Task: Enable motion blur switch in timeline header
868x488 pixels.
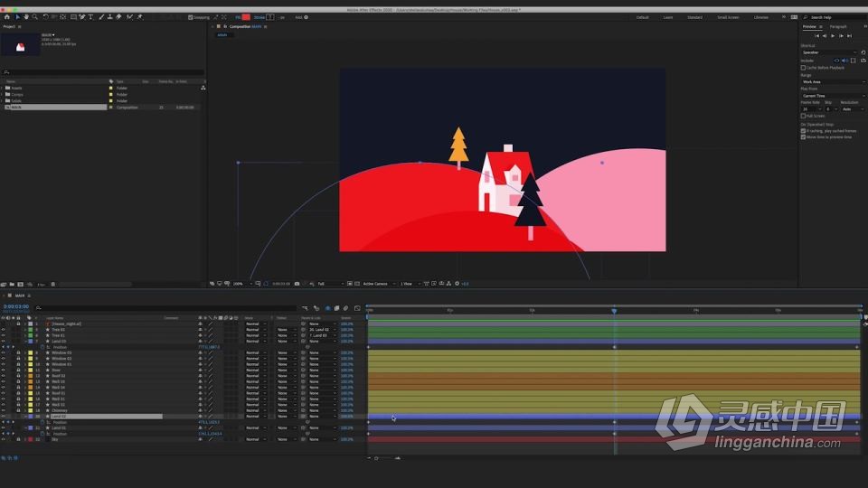Action: (226, 318)
